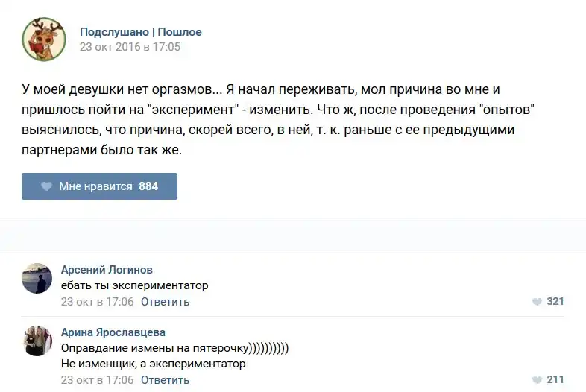Open the Арсений Логинов profile name link
Image resolution: width=586 pixels, height=392 pixels.
coord(107,270)
